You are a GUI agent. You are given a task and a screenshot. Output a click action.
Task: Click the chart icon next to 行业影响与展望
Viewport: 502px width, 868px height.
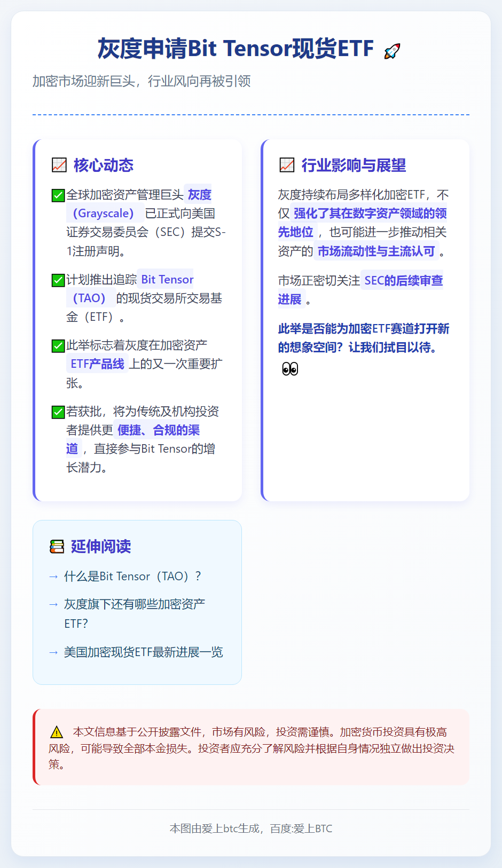pos(287,165)
